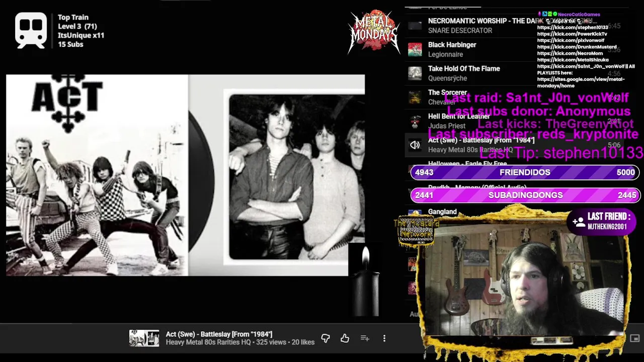Open miniplayer icon at player bar end
Screen dimensions: 644x362
634,338
